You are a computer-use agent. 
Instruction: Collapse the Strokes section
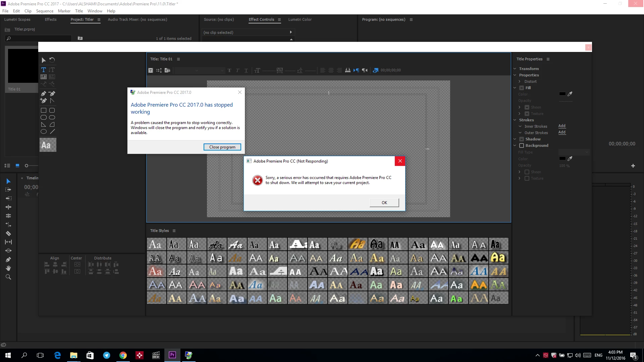[x=515, y=120]
